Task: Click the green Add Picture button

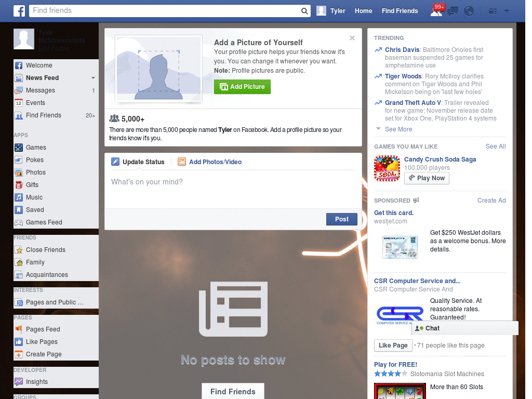Action: click(242, 87)
